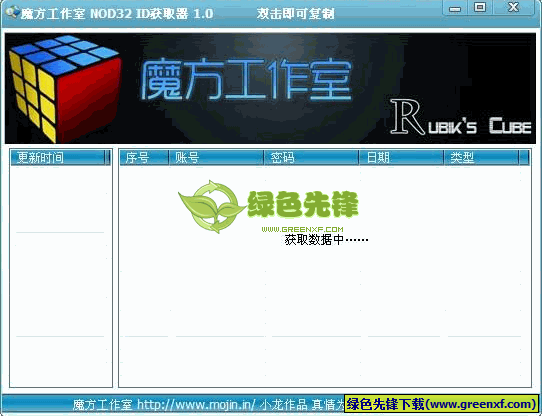Maximize the NOD32 ID获取器 window
Image resolution: width=542 pixels, height=416 pixels.
[480, 8]
